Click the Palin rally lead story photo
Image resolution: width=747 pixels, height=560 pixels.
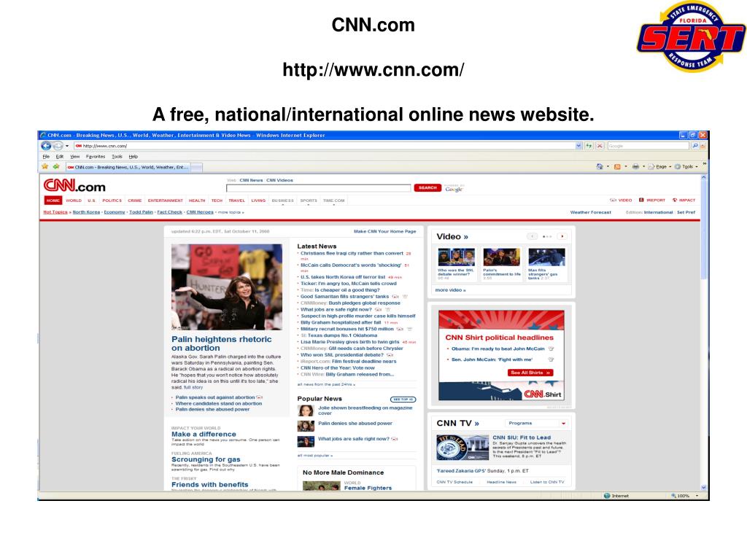point(227,287)
